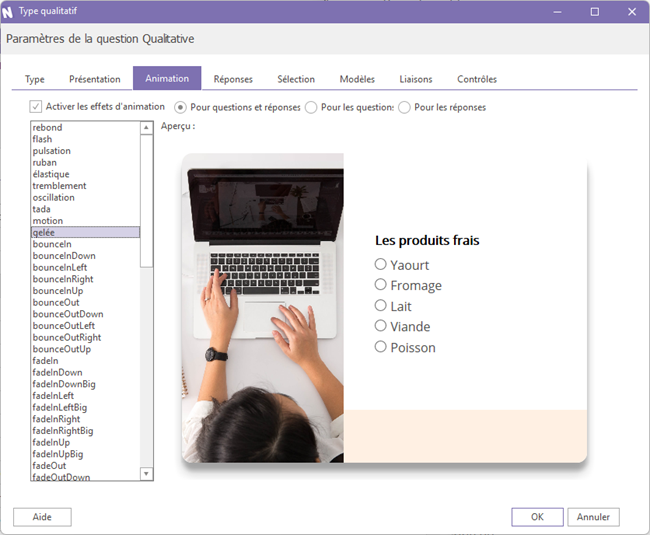Image resolution: width=650 pixels, height=535 pixels.
Task: Select rebond animation effect
Action: pos(86,127)
